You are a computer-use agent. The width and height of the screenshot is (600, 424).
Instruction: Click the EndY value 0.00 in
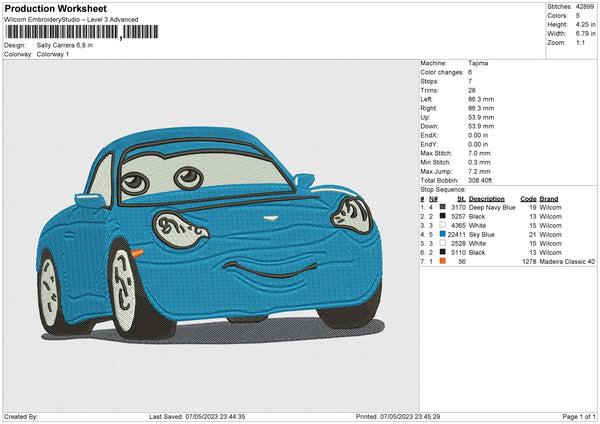point(478,144)
